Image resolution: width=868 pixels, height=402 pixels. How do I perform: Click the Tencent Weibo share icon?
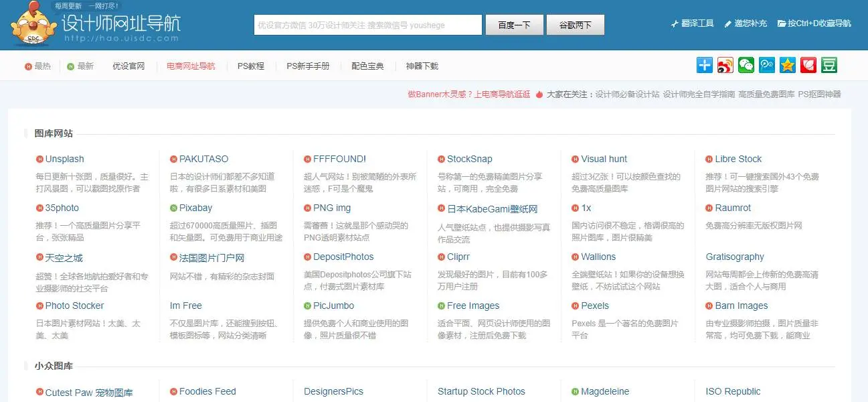tap(767, 65)
